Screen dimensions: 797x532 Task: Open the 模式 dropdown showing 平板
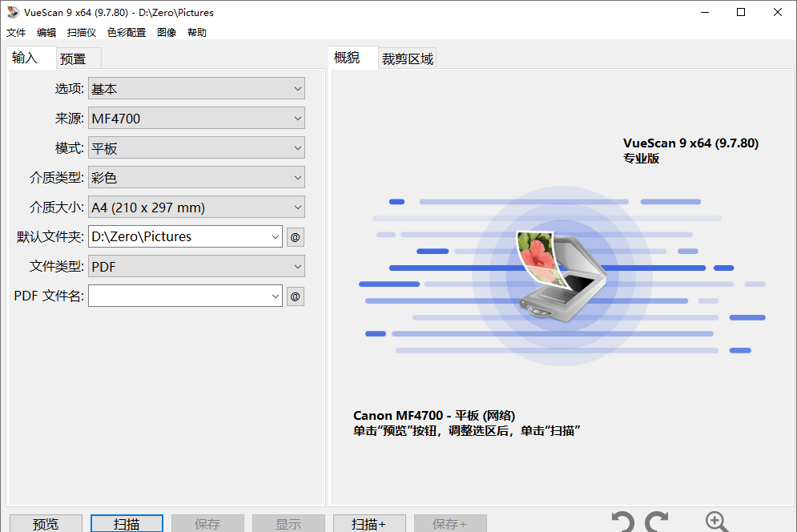[197, 147]
